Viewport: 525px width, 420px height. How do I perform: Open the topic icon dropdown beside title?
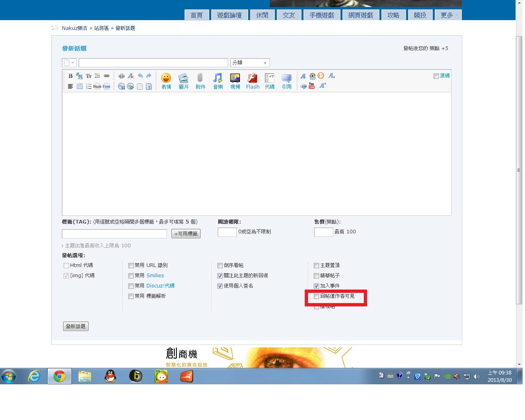click(x=69, y=63)
